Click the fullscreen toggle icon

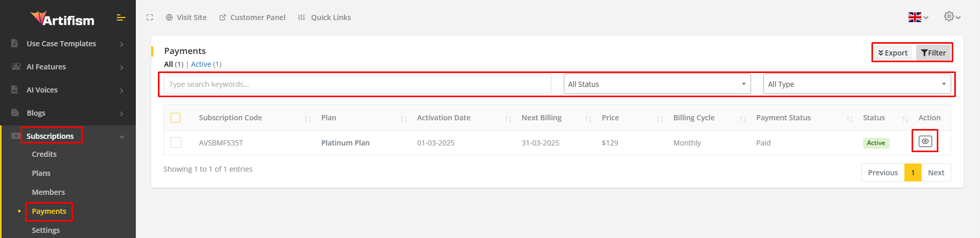click(150, 17)
